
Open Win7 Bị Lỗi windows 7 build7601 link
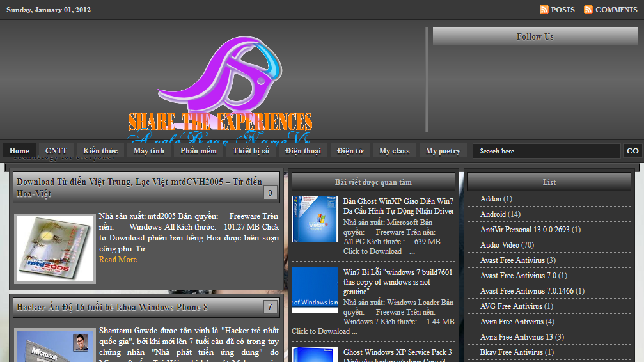click(x=398, y=282)
